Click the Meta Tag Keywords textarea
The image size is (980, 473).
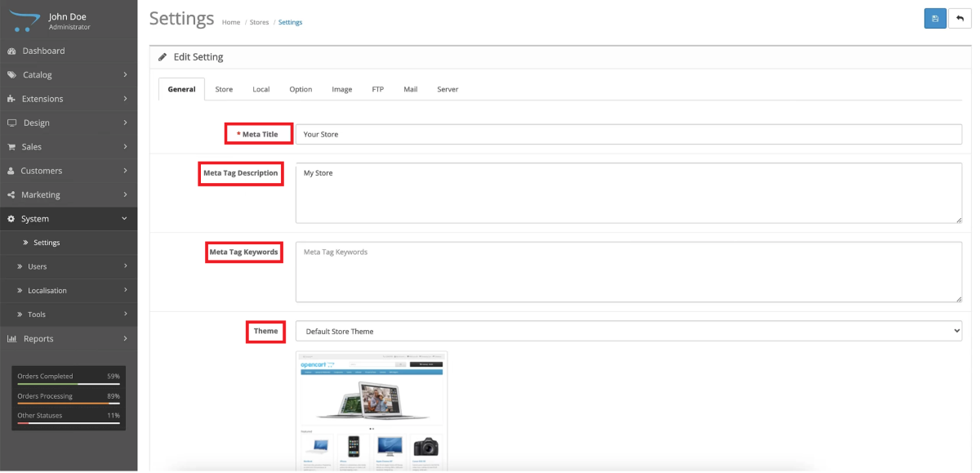(629, 272)
